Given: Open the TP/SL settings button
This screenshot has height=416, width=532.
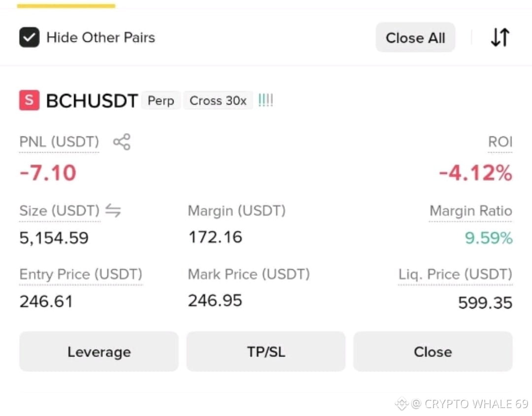Looking at the screenshot, I should click(x=266, y=352).
